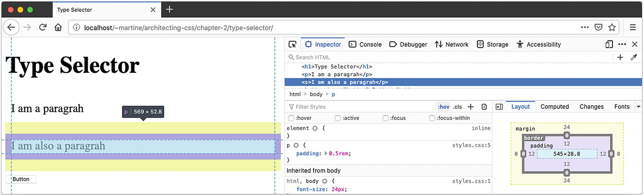644x196 pixels.
Task: Go to the browser home page
Action: click(58, 27)
